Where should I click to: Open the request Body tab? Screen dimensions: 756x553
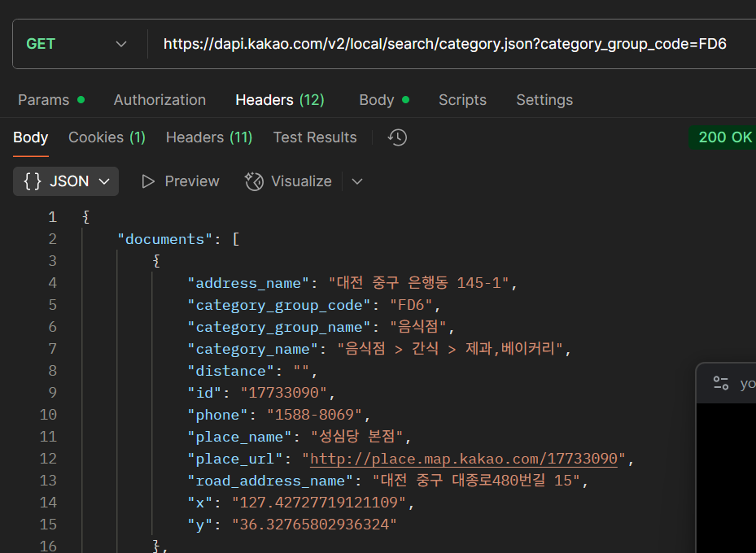coord(384,100)
